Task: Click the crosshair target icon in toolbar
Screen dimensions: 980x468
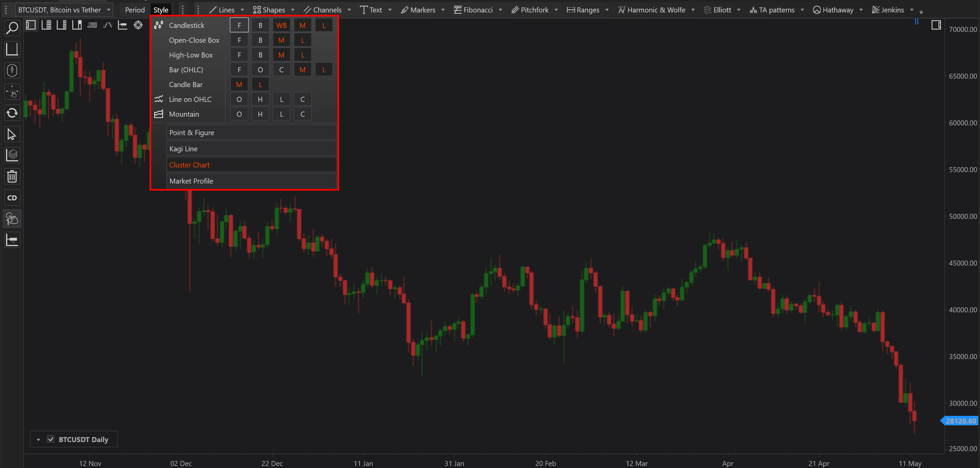Action: 138,25
